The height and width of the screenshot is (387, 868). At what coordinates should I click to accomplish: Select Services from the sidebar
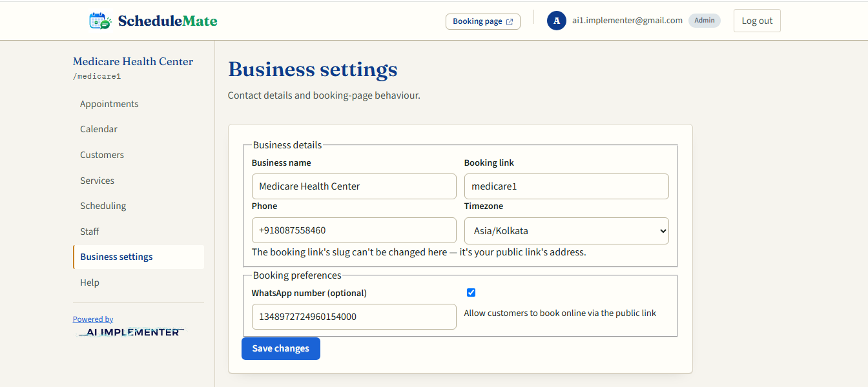coord(139,181)
